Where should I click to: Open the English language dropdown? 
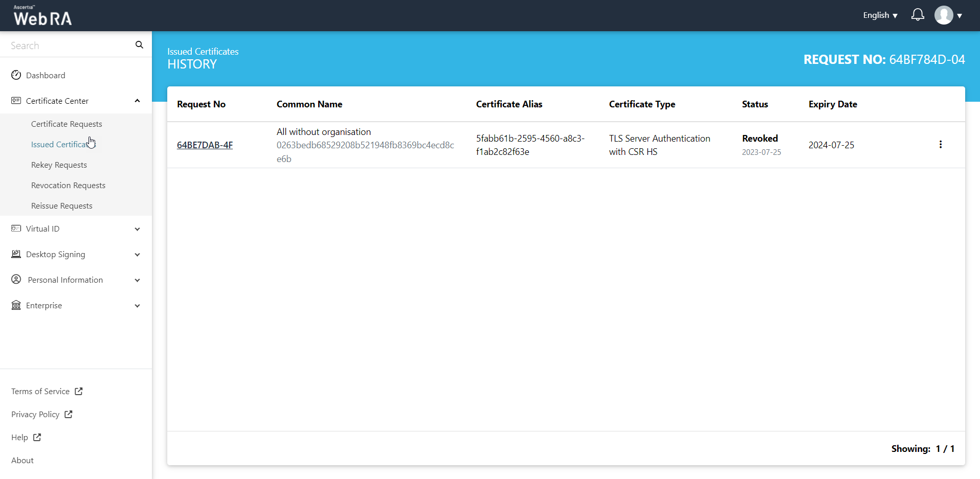coord(880,15)
